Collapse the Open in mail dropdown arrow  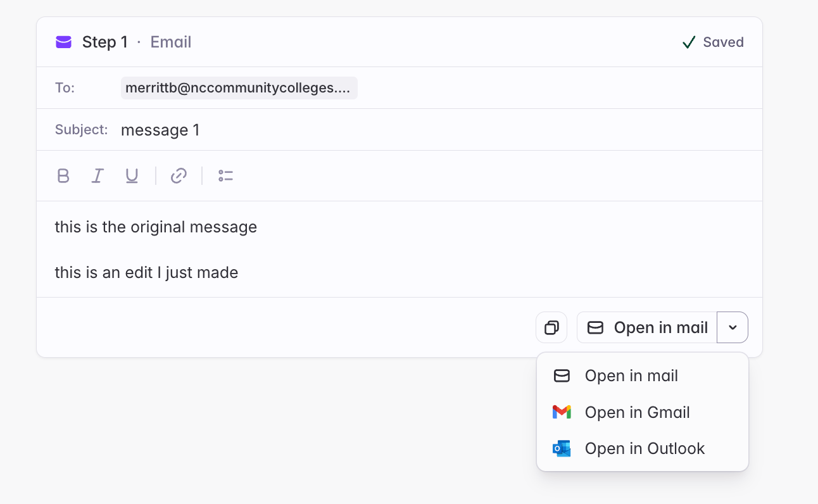pyautogui.click(x=733, y=327)
